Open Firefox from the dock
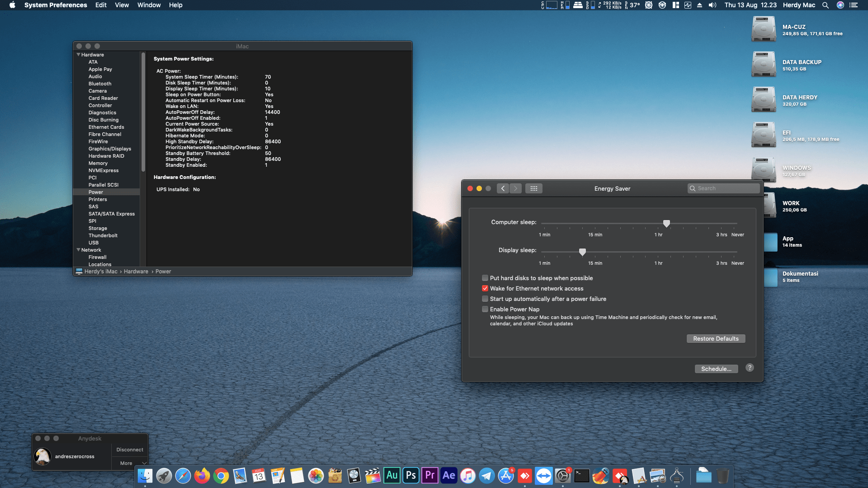This screenshot has height=488, width=868. (x=202, y=476)
